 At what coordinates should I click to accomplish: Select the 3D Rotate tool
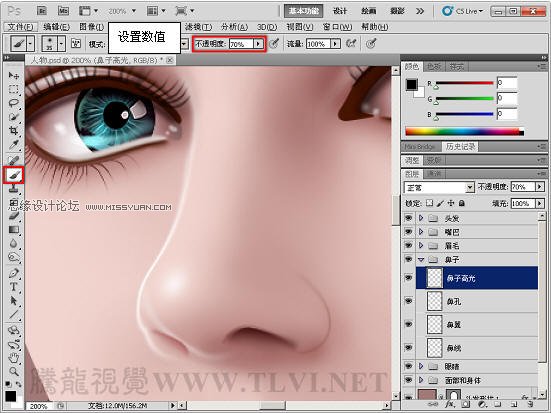[x=14, y=330]
